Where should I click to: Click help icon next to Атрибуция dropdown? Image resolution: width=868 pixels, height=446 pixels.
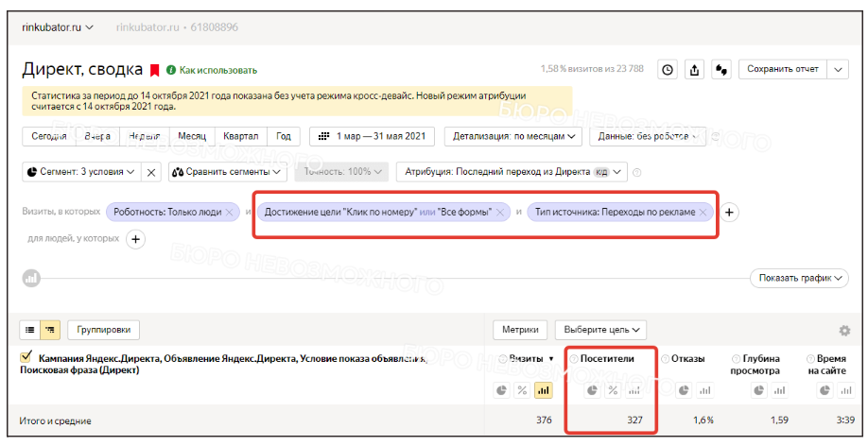(636, 173)
